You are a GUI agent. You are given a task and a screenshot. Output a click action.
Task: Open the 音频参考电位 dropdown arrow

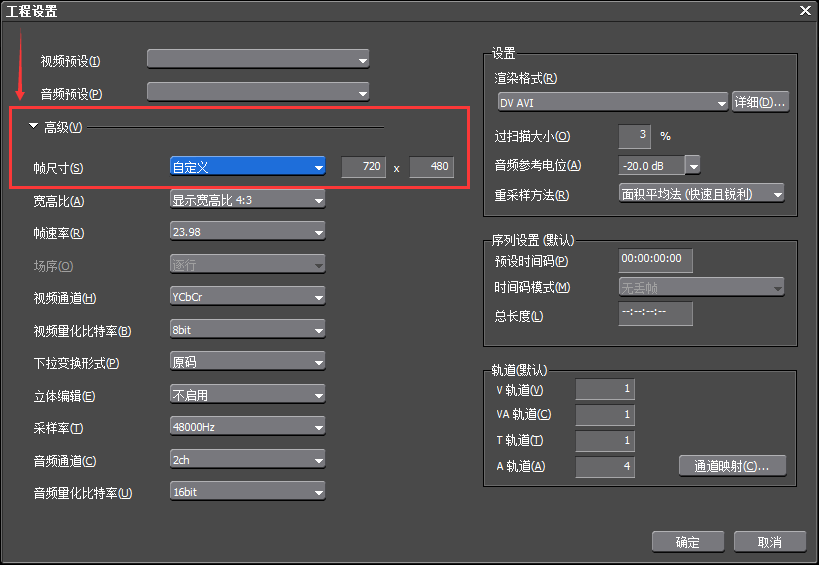pos(692,165)
